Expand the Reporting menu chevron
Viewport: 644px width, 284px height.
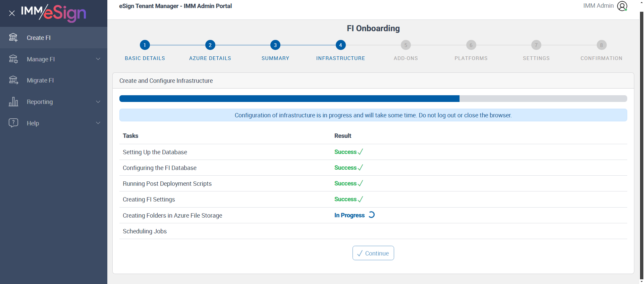(98, 102)
